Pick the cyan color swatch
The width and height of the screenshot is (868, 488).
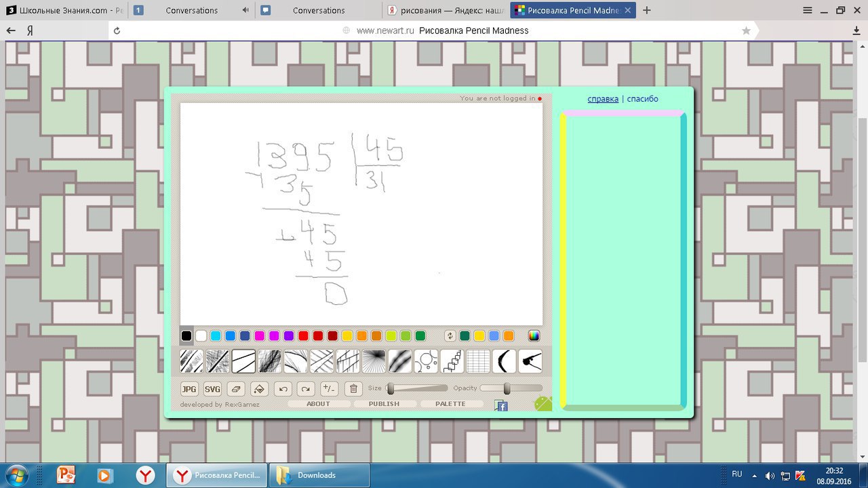click(216, 335)
